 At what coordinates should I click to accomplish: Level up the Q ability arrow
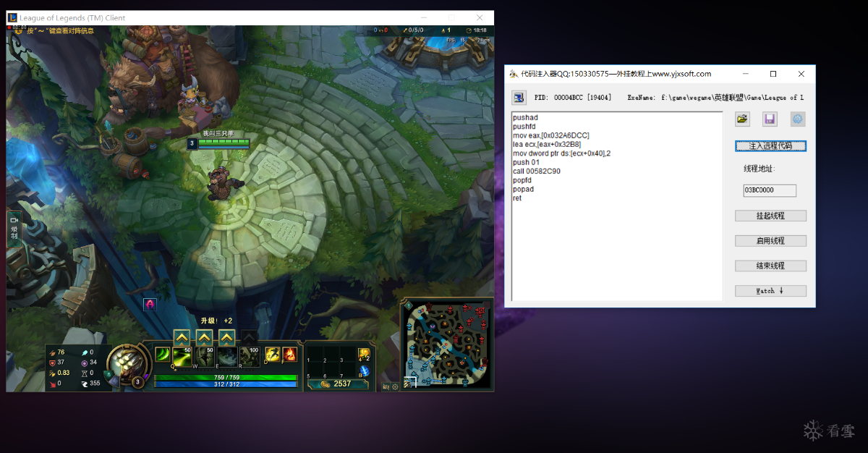(x=182, y=336)
